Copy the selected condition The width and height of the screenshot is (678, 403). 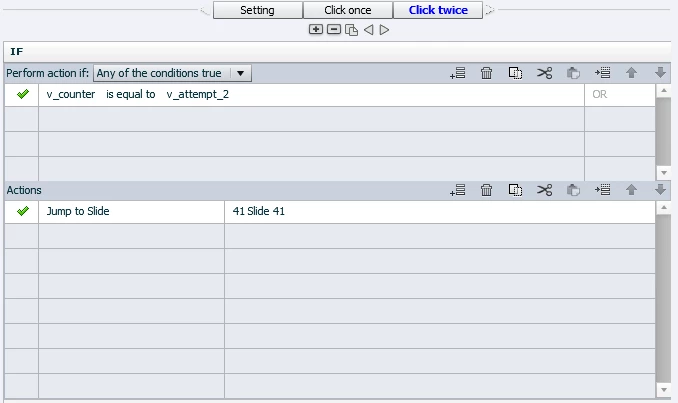coord(515,73)
